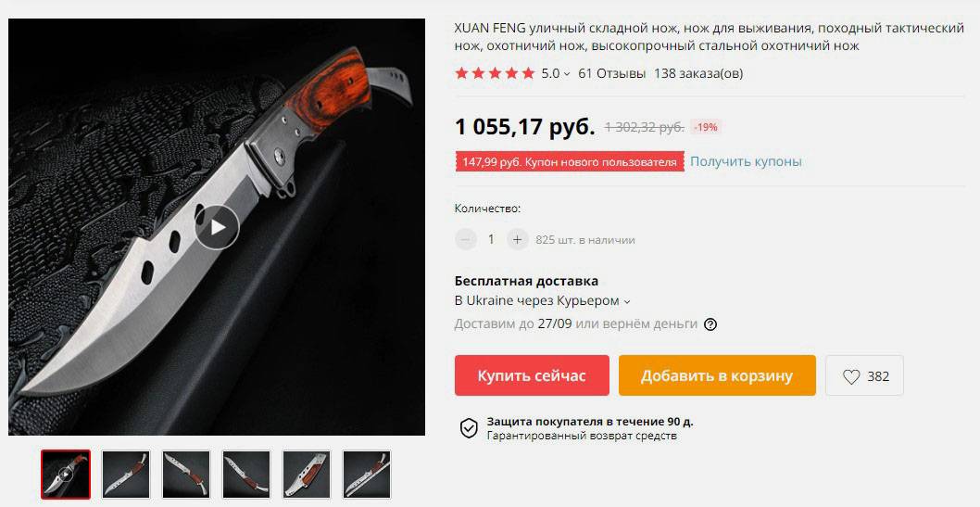The width and height of the screenshot is (980, 507).
Task: Expand the 5.0 rating breakdown chevron
Action: coord(567,74)
